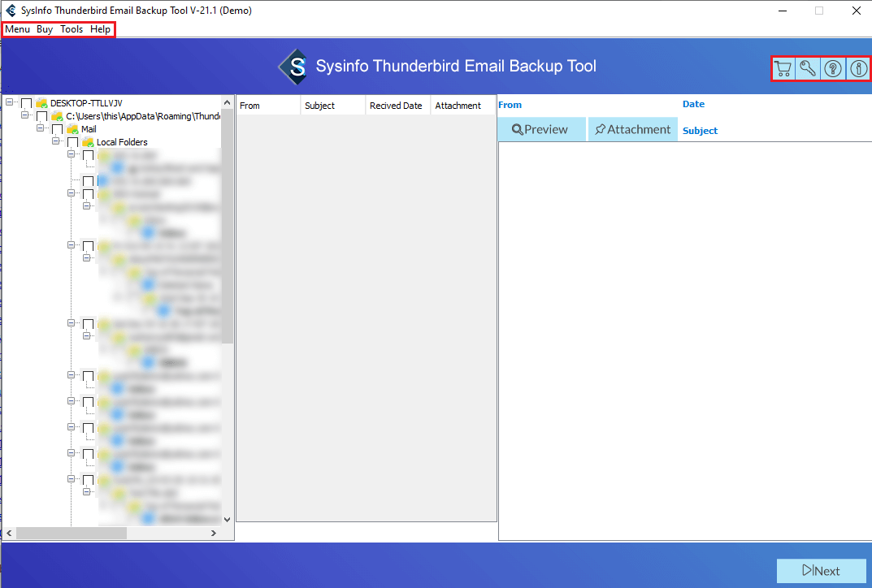Open the shopping cart Buy icon
The width and height of the screenshot is (872, 588).
(783, 69)
